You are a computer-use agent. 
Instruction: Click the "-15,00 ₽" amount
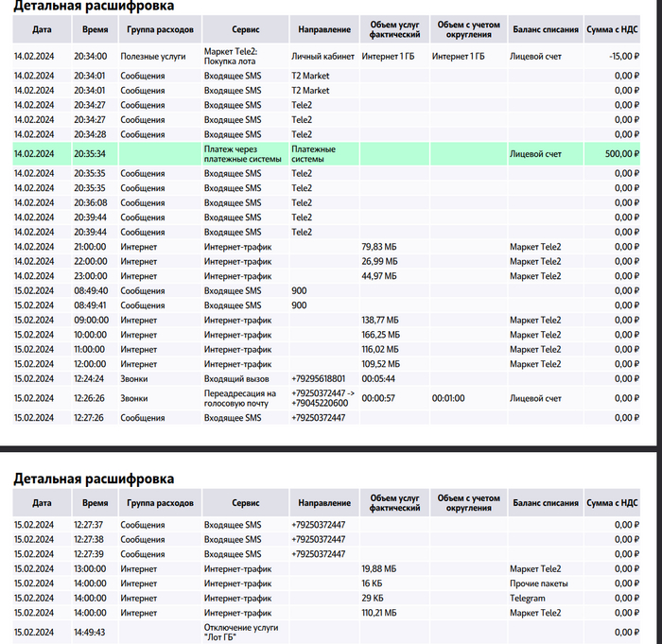624,57
